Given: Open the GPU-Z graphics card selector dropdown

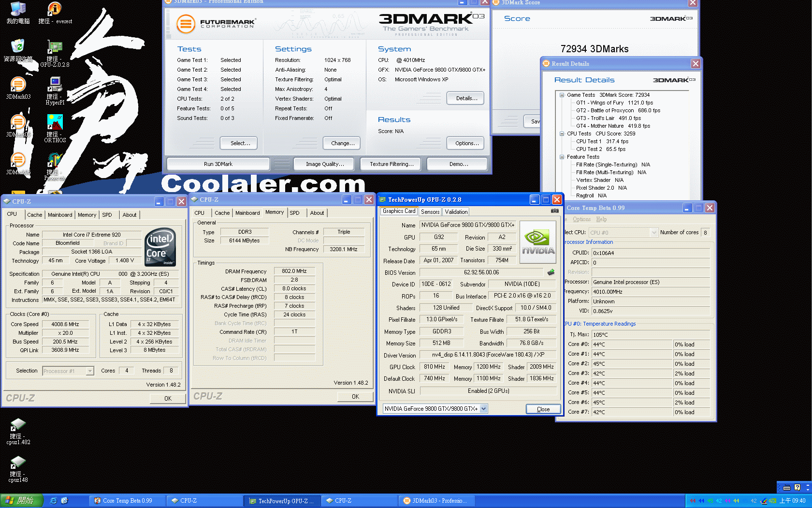Looking at the screenshot, I should tap(483, 409).
